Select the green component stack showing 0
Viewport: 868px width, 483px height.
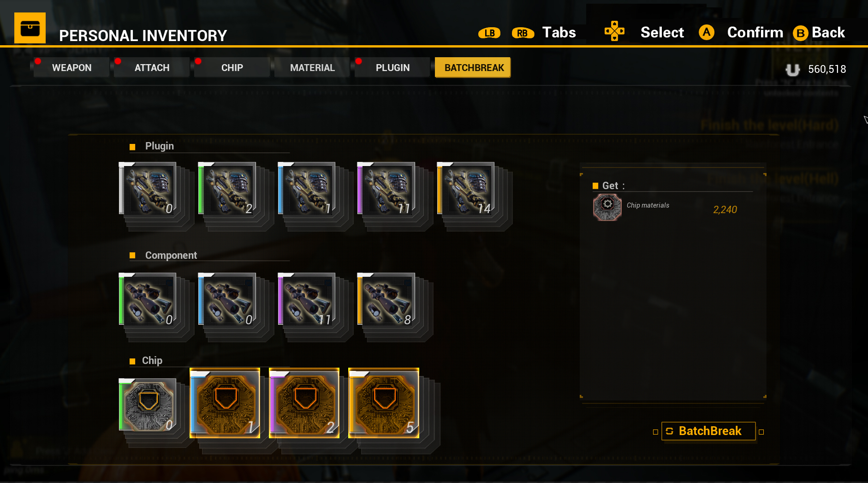(x=148, y=299)
